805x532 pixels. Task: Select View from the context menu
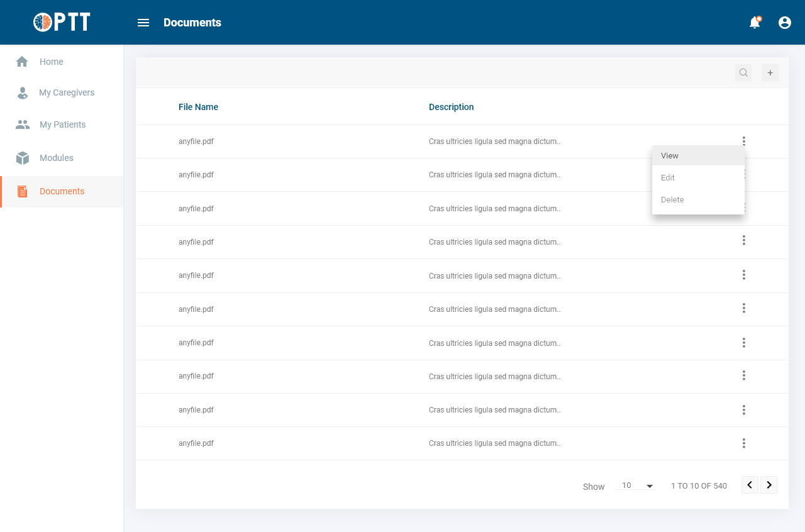tap(670, 156)
